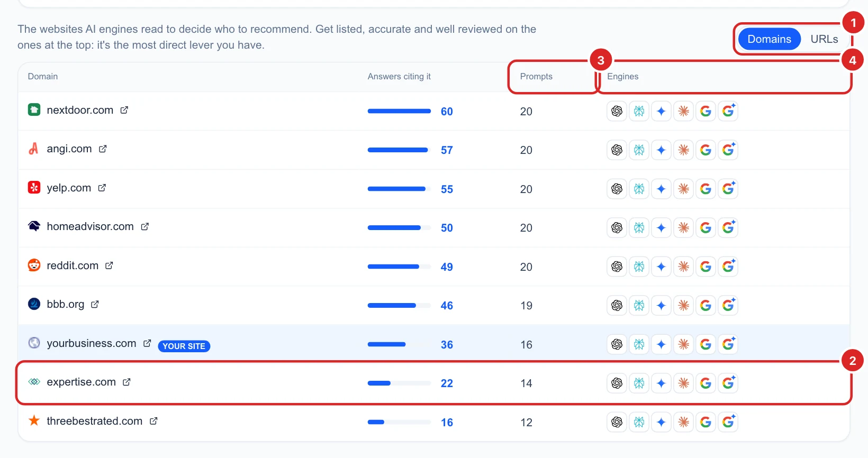Click ChatGPT engine icon in nextdoor.com row
Screen dimensions: 868x458
[x=617, y=111]
